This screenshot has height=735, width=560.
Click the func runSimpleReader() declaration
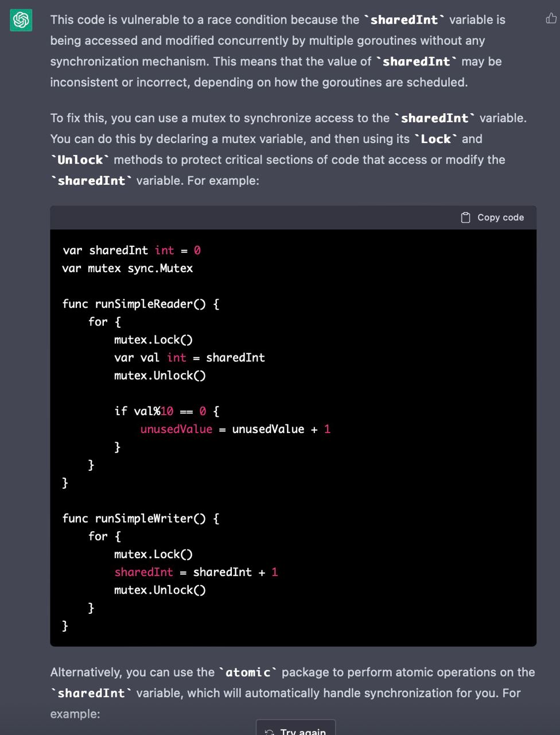click(141, 304)
